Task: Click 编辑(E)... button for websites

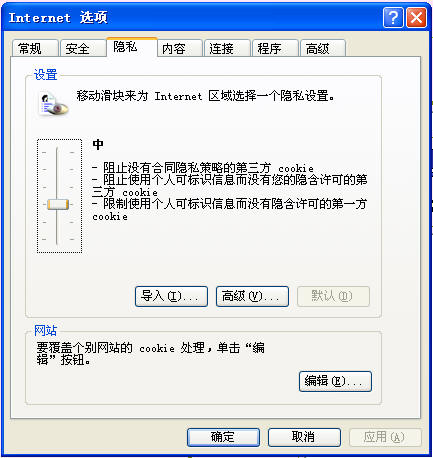Action: click(335, 381)
